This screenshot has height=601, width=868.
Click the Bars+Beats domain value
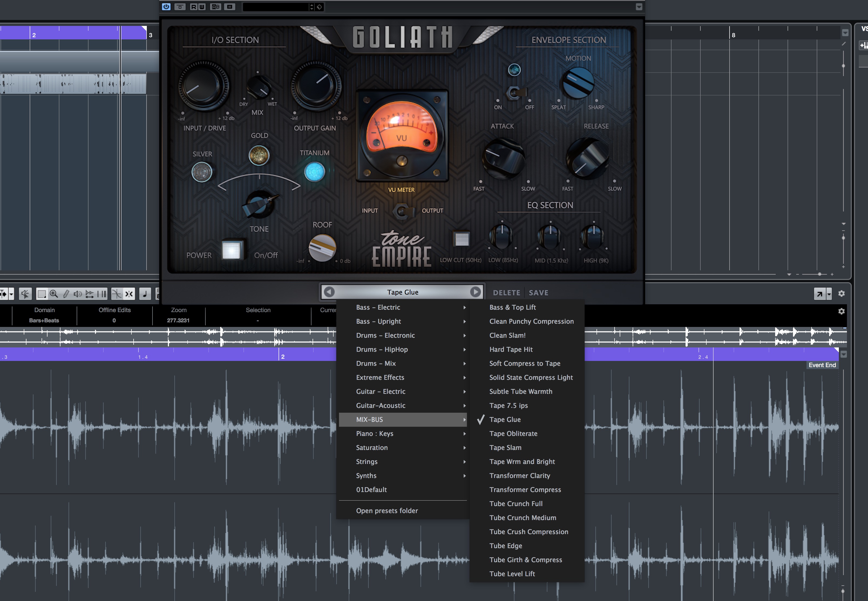pyautogui.click(x=44, y=320)
